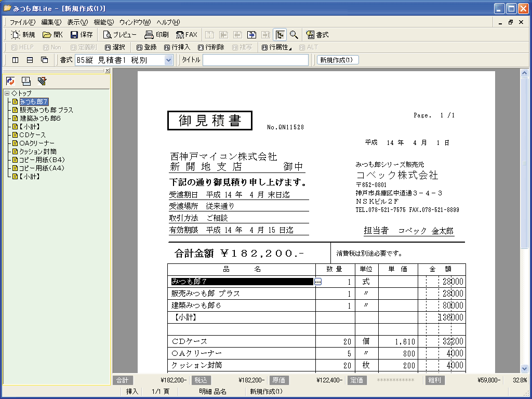Click the refresh icon in tree panel
Screen dimensions: 532x399
click(10, 81)
